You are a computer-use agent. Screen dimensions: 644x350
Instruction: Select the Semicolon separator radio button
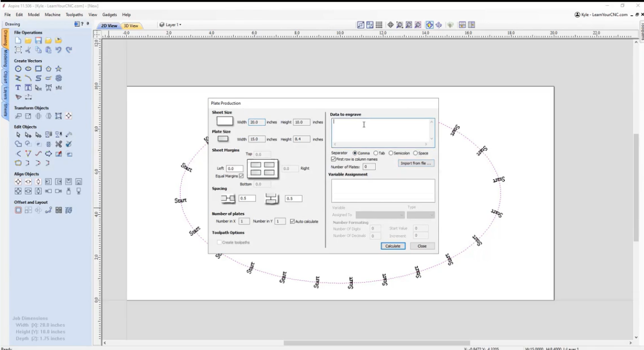(x=391, y=153)
